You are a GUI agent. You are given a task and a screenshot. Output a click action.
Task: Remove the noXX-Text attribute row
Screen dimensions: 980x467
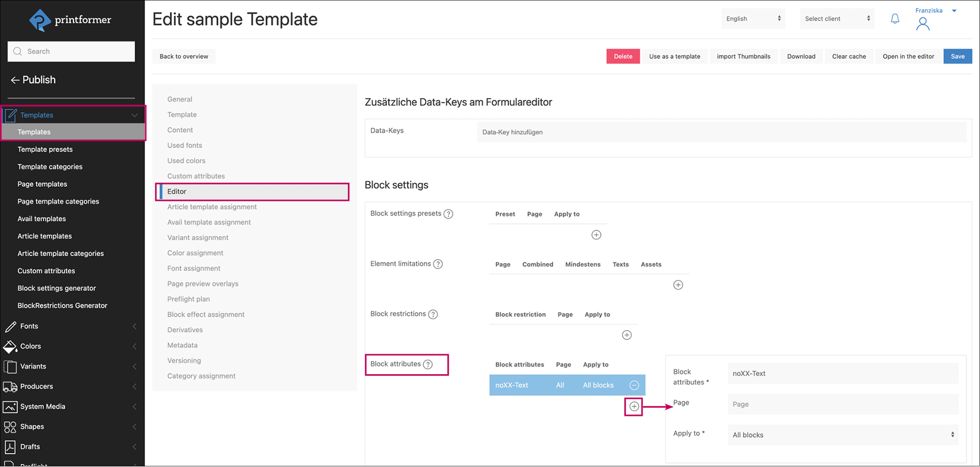[634, 385]
